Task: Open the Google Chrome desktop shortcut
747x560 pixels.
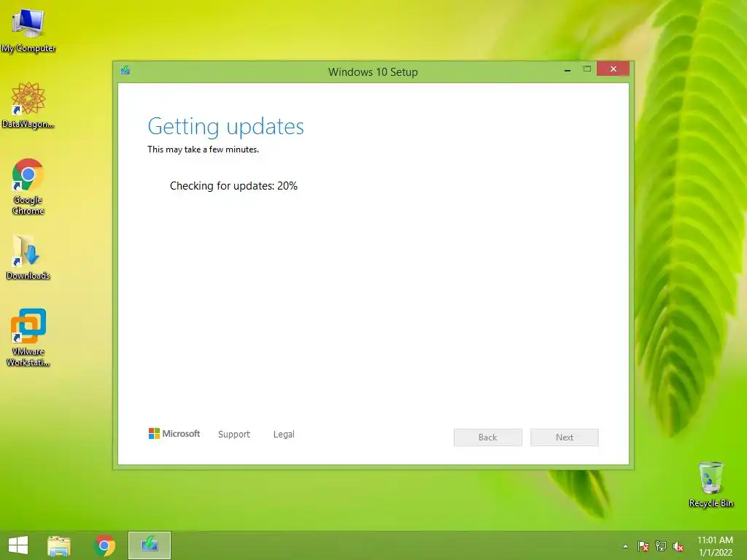Action: tap(28, 186)
